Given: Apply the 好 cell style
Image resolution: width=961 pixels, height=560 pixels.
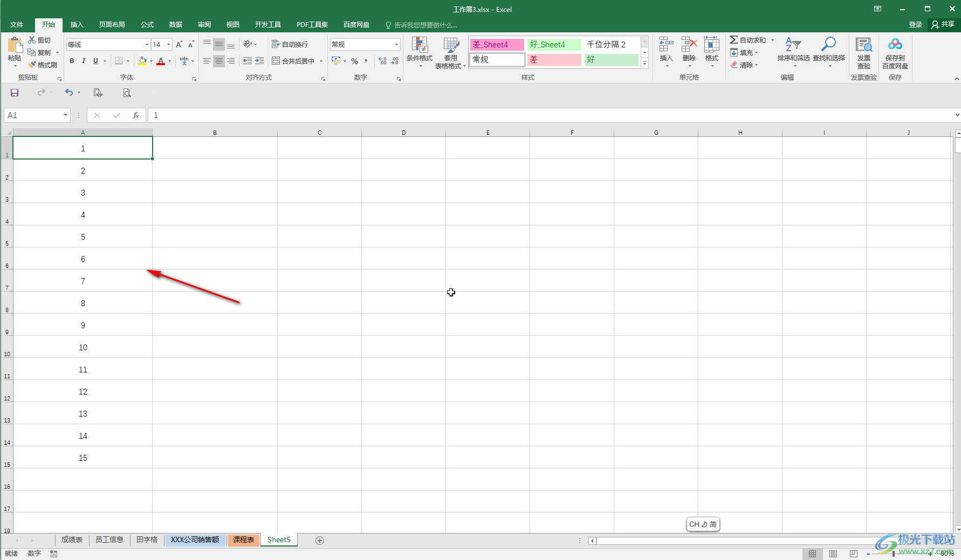Looking at the screenshot, I should click(x=611, y=60).
